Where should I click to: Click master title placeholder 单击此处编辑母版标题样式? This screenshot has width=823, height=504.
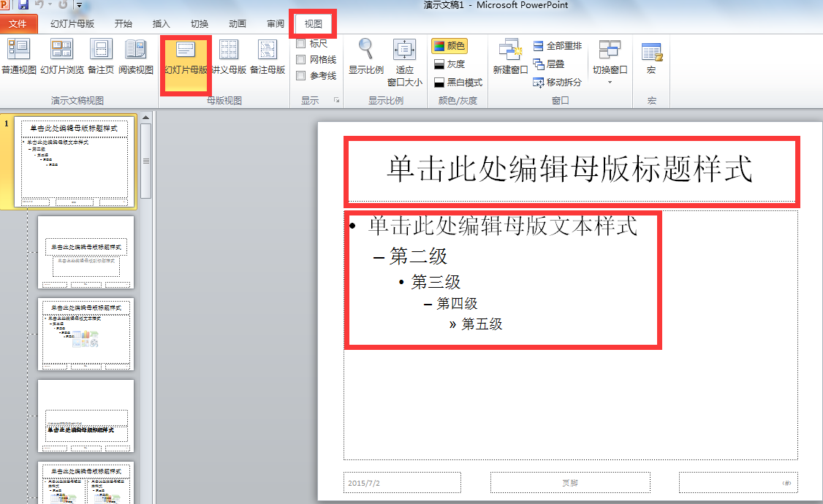pyautogui.click(x=570, y=169)
